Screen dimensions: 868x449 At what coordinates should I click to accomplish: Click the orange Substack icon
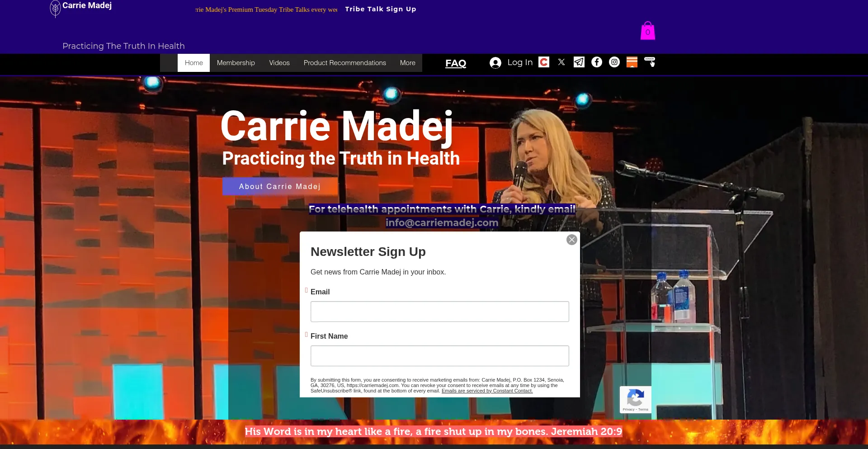point(632,62)
